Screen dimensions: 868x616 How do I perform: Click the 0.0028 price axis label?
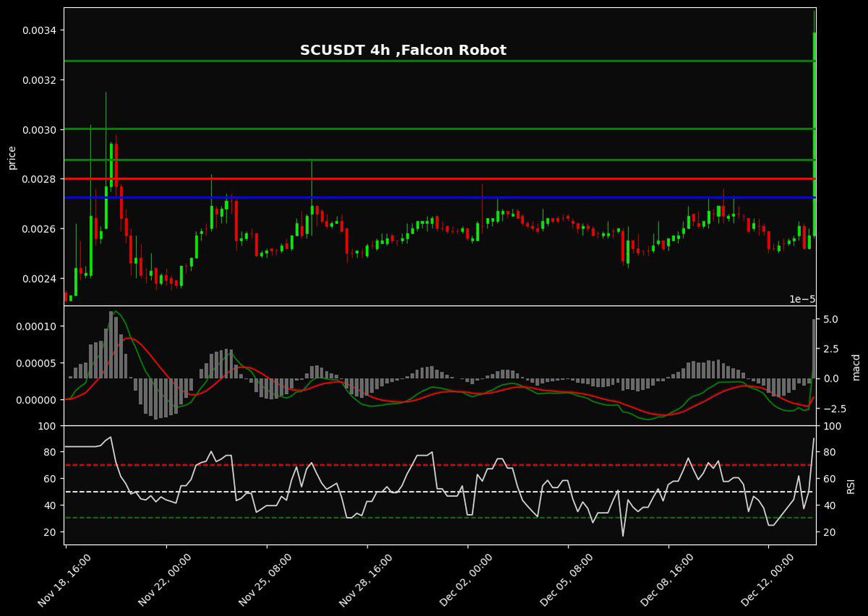41,179
